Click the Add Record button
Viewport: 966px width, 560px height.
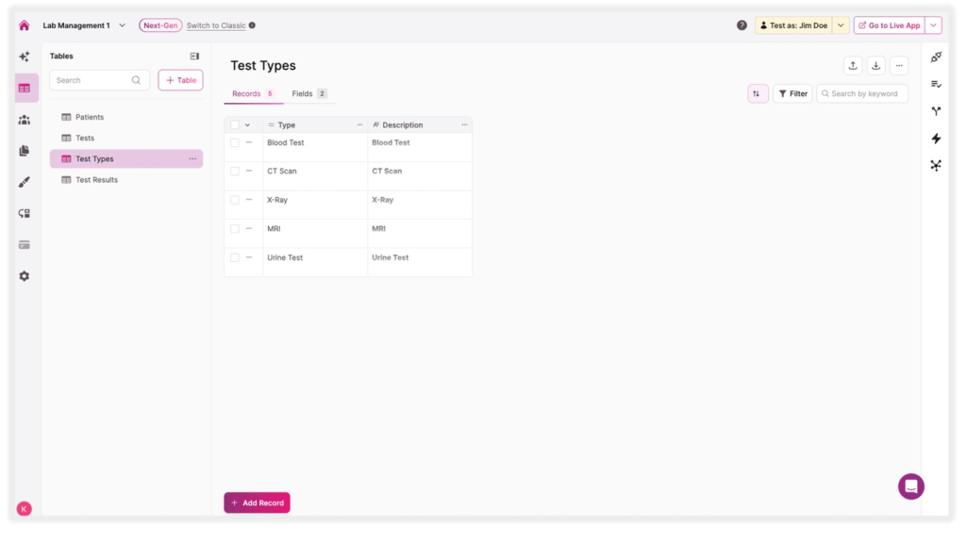pyautogui.click(x=257, y=502)
